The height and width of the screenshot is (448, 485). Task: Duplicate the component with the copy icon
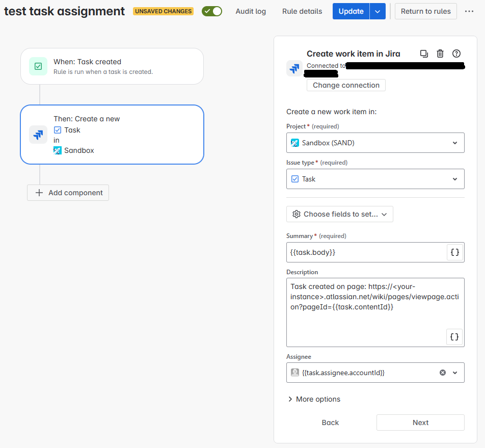click(424, 54)
